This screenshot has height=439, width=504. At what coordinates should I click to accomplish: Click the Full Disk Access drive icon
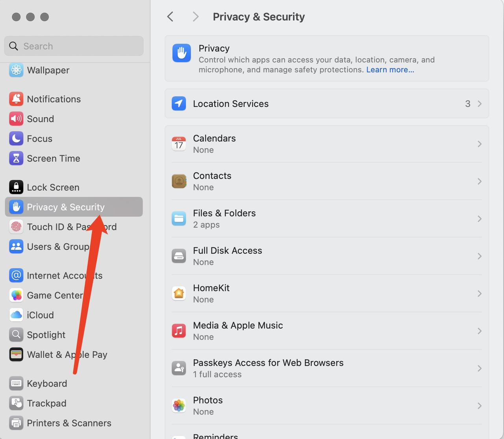pyautogui.click(x=179, y=256)
